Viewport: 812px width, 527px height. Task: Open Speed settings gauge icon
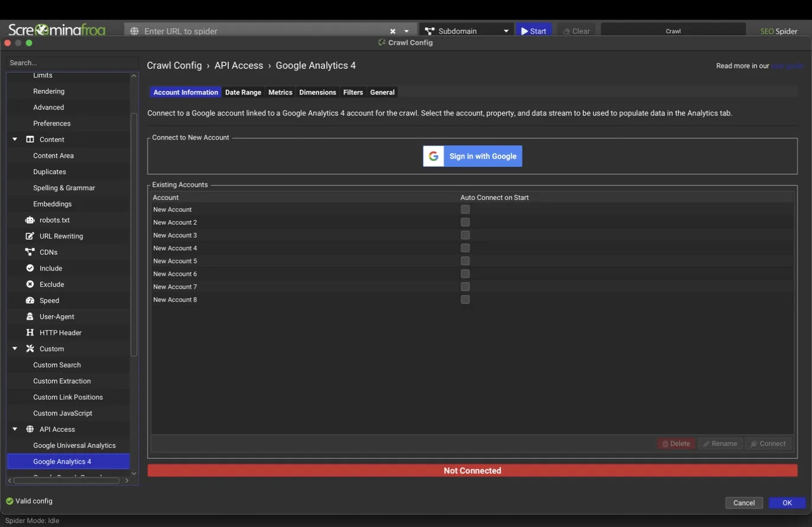(x=30, y=300)
